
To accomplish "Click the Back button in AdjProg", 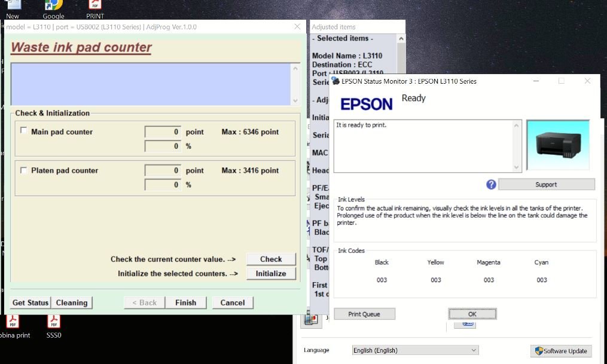I will click(x=144, y=302).
